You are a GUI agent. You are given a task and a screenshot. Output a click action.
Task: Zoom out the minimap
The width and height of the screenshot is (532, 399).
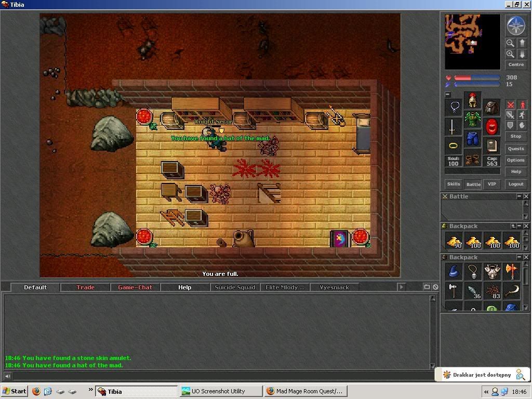pos(510,43)
